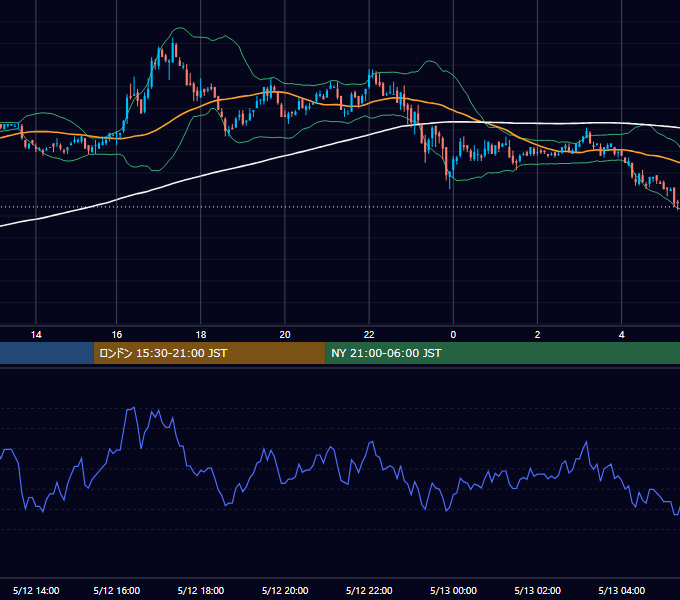Click the 5/12 20:00 time label

(285, 590)
